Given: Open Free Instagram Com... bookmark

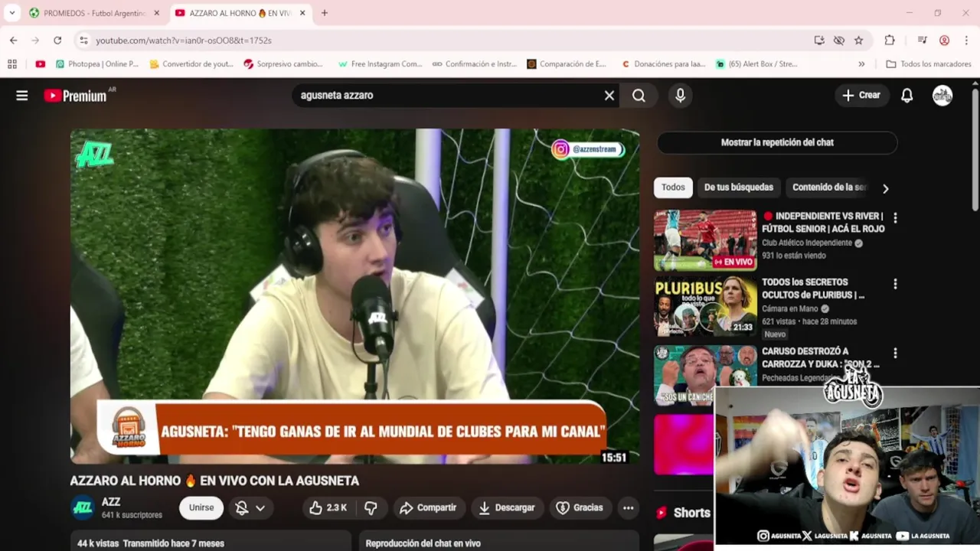Looking at the screenshot, I should (380, 64).
